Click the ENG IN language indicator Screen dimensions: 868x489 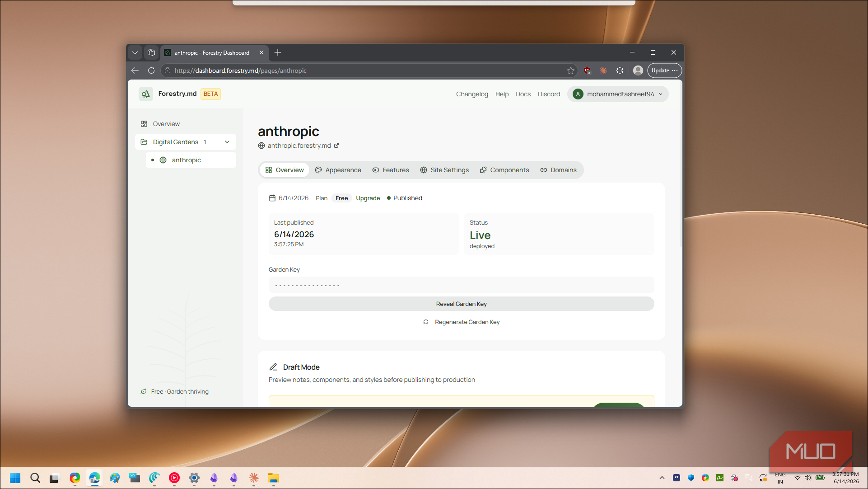pos(780,478)
